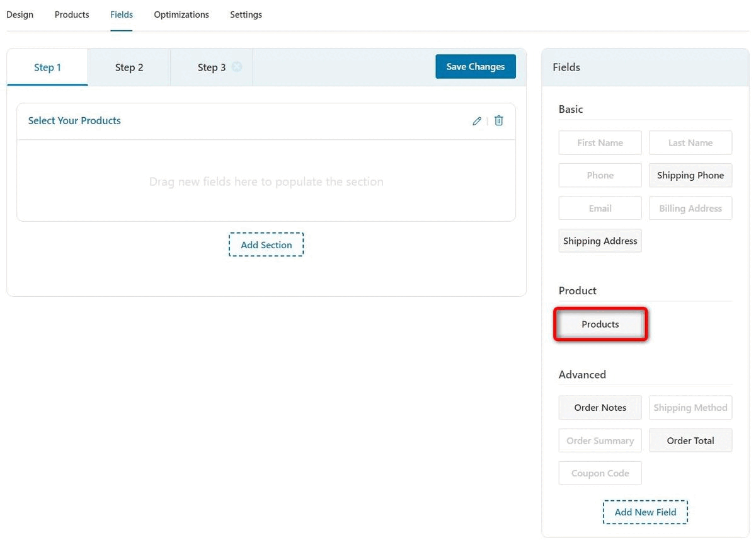Select the Email field
This screenshot has width=756, height=545.
(600, 209)
